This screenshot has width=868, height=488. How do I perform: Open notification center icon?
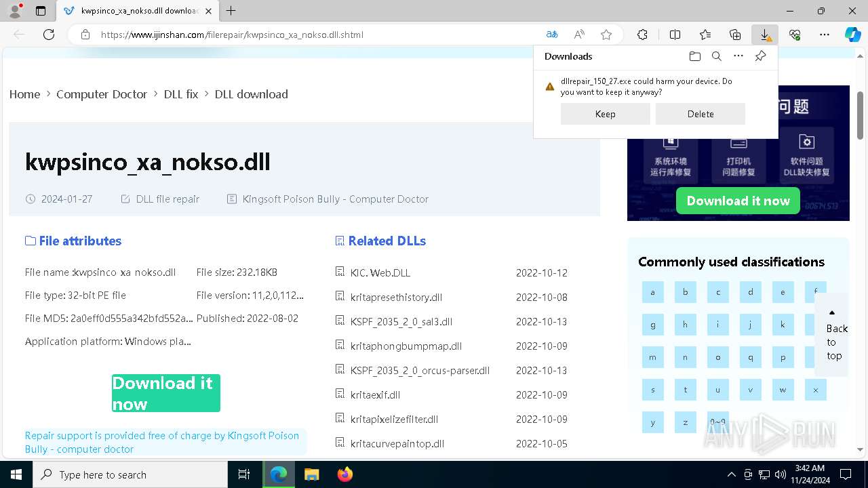pyautogui.click(x=846, y=474)
